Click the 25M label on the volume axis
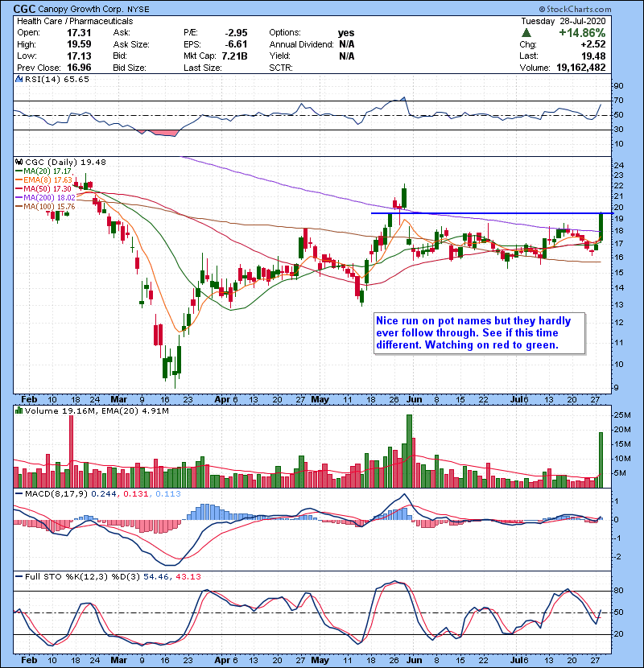 click(x=621, y=415)
